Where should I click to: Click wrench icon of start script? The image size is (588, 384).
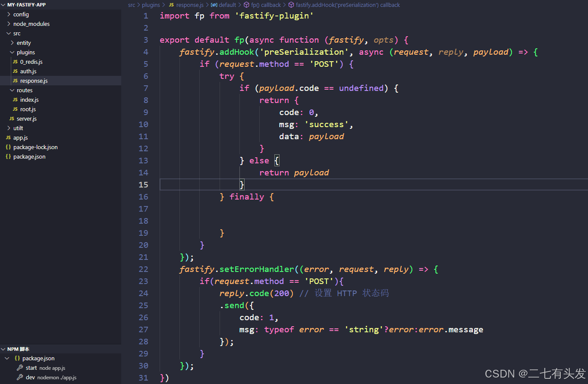tap(20, 368)
